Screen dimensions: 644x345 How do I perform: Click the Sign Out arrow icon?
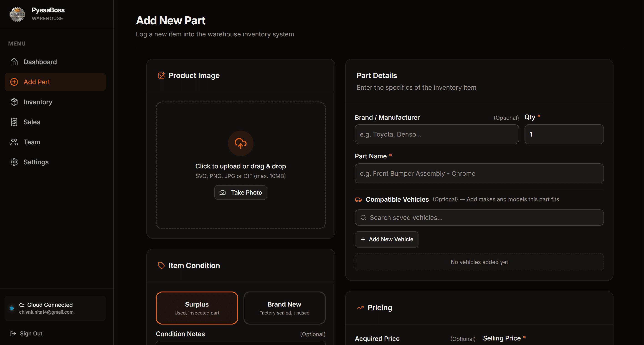coord(13,333)
